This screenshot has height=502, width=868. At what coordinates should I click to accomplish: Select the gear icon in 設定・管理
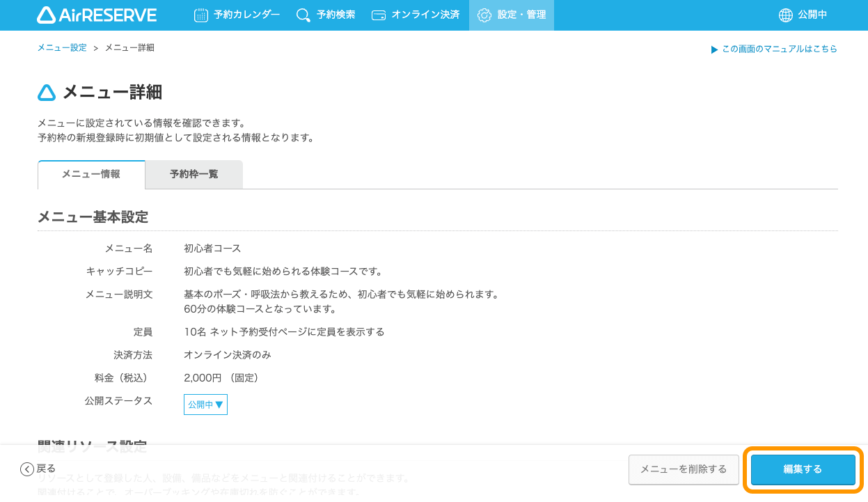[x=484, y=14]
